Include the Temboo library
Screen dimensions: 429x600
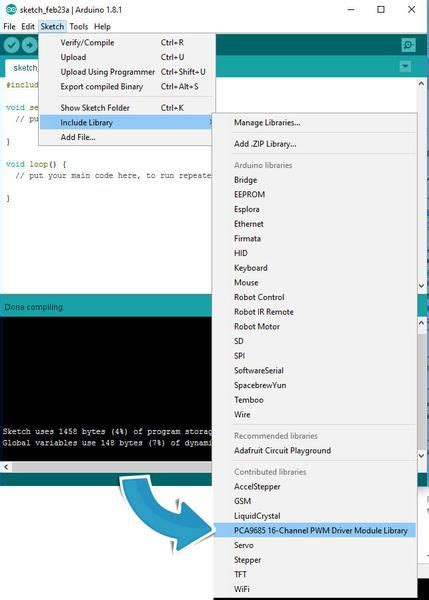pyautogui.click(x=315, y=400)
